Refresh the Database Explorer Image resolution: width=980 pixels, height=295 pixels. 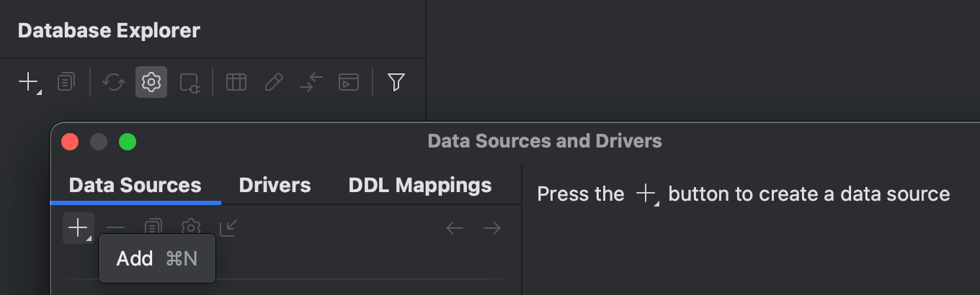click(x=114, y=83)
